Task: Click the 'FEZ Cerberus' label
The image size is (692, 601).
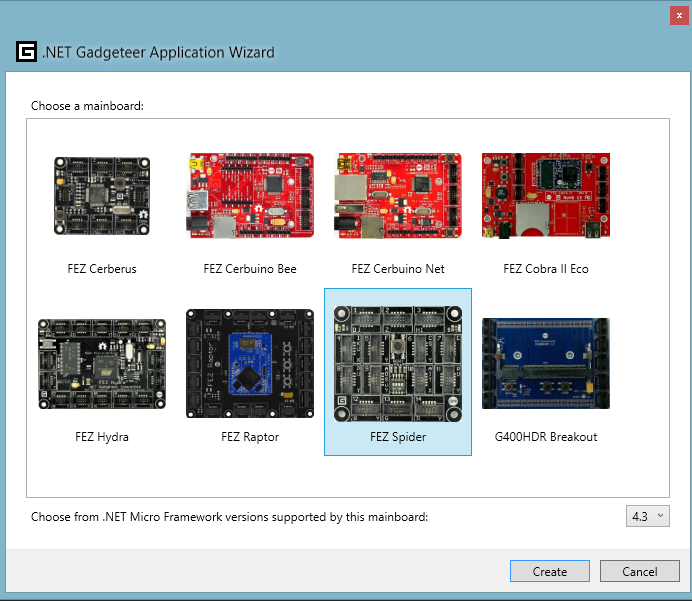Action: tap(102, 269)
